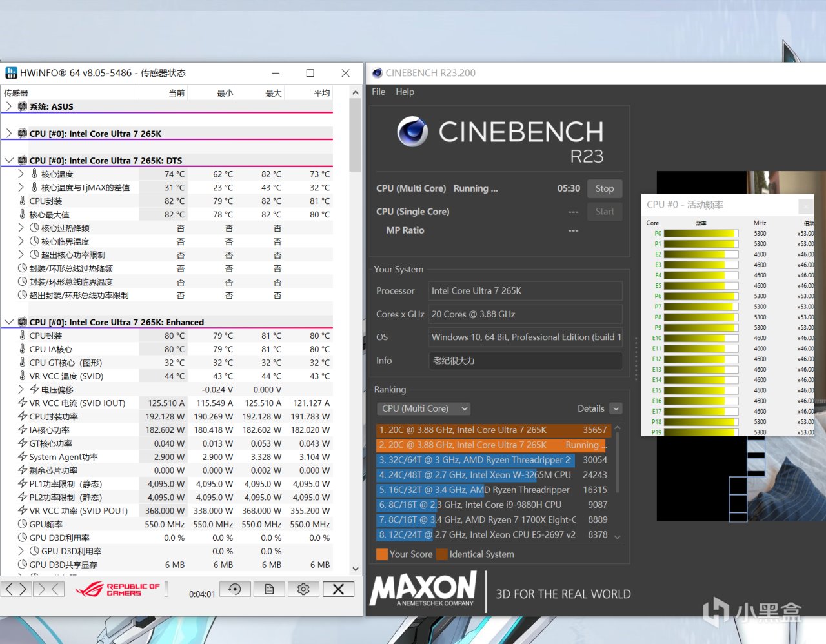Expand the 系统: ASUS sensor group
The image size is (826, 644).
tap(8, 106)
